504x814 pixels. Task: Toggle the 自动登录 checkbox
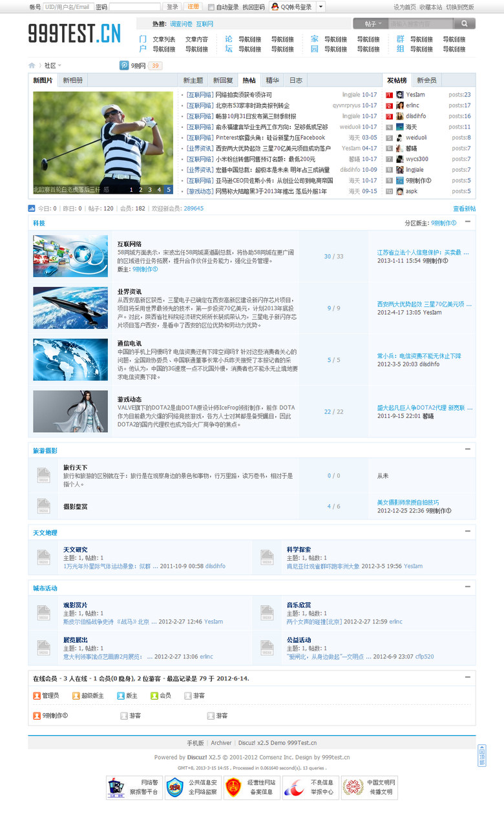(x=211, y=7)
